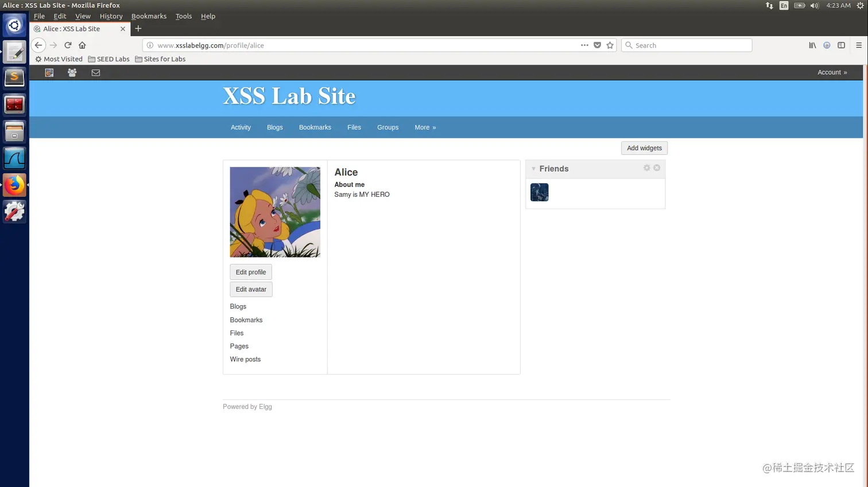Go back one page in Firefox

click(38, 45)
